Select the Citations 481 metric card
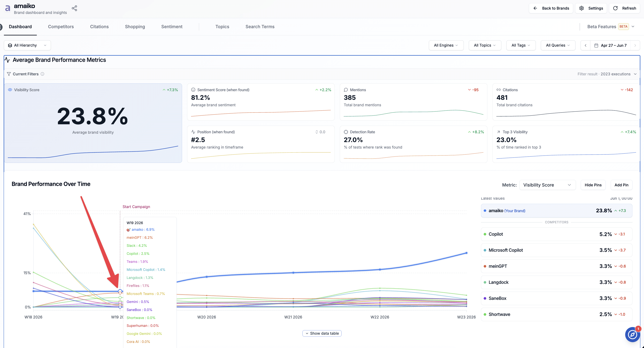The height and width of the screenshot is (348, 644). click(x=566, y=102)
